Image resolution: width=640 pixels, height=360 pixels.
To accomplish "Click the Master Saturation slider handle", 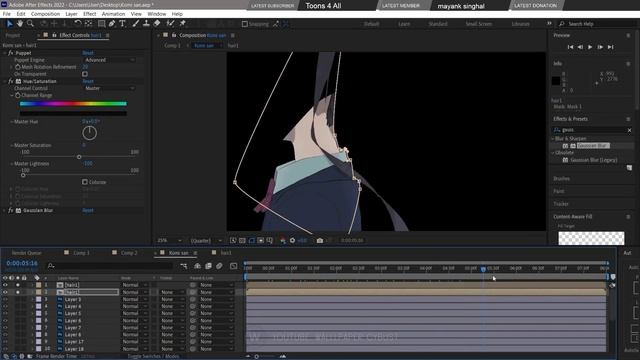I will 79,157.
